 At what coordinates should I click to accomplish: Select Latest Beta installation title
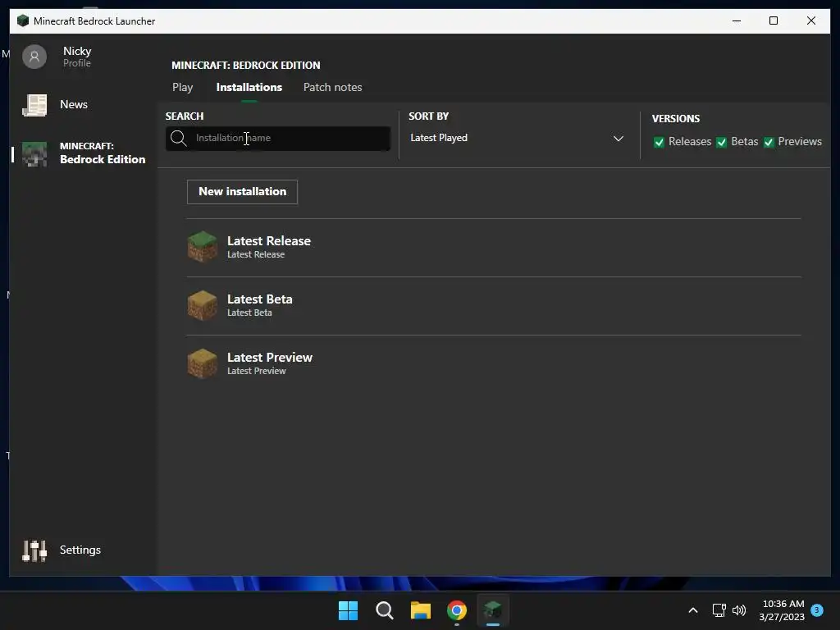click(x=260, y=299)
